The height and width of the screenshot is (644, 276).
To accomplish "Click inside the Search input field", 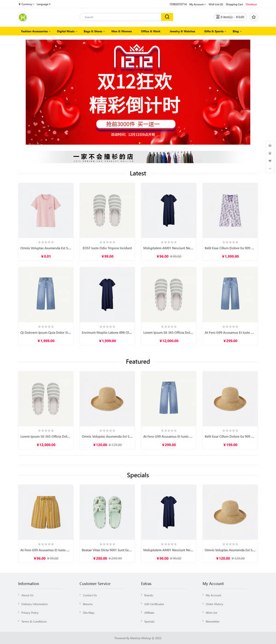I will coord(121,17).
